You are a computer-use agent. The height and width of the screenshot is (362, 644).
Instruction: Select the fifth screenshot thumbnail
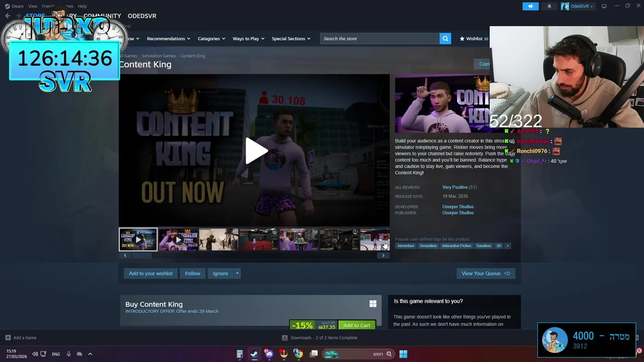pos(299,239)
